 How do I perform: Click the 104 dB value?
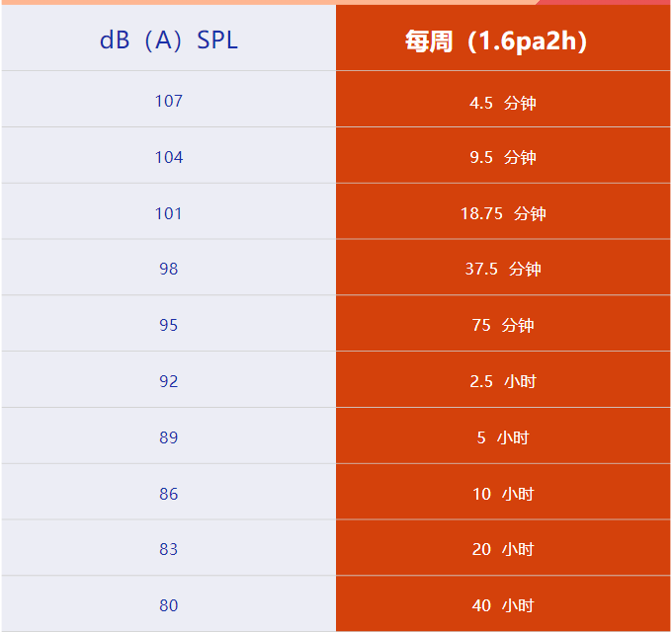pyautogui.click(x=169, y=157)
